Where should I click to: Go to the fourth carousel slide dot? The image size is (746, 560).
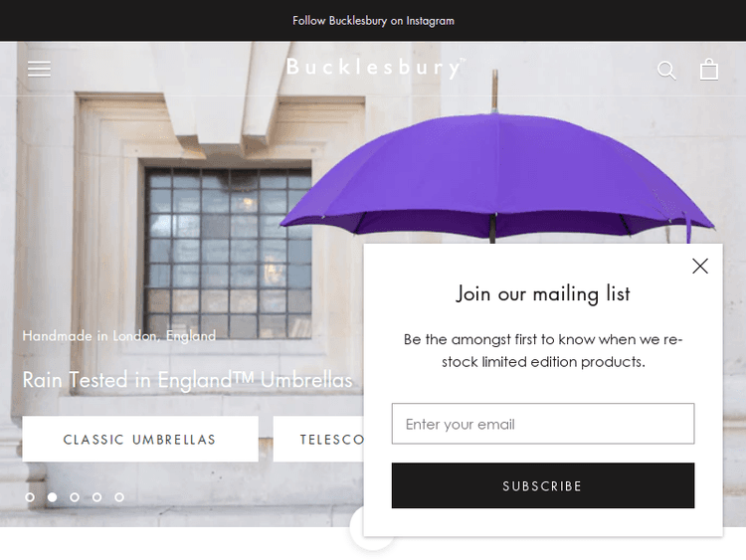coord(97,497)
